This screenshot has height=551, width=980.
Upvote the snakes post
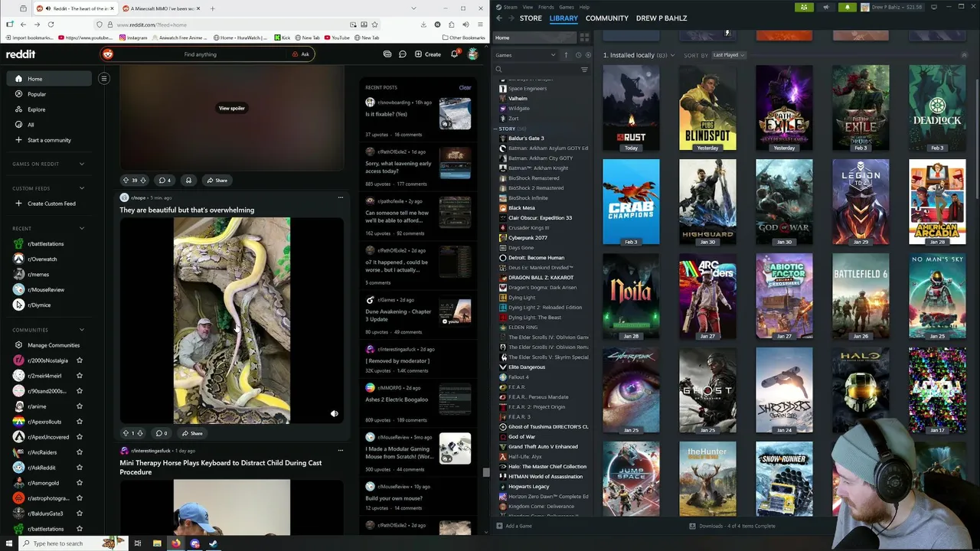point(126,433)
